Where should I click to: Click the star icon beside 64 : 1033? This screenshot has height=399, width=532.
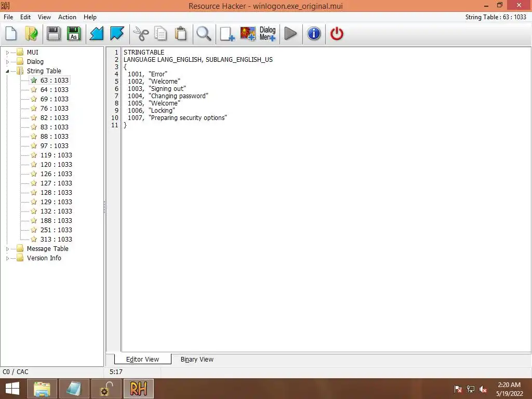[34, 89]
